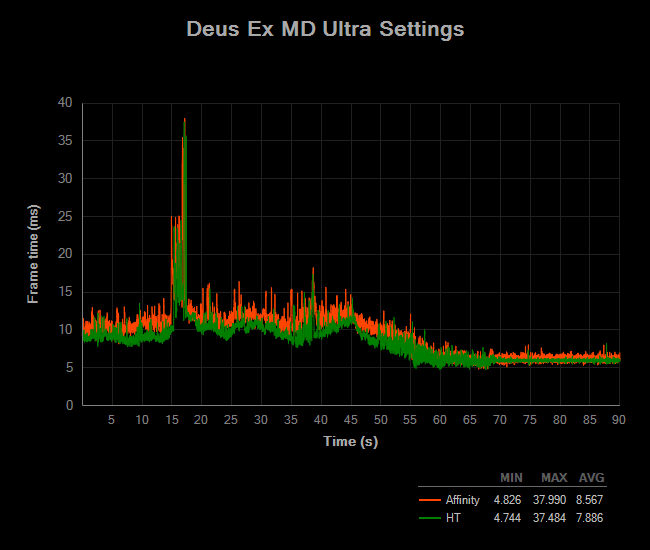Click the secondary spike near 38 seconds
650x550 pixels.
click(x=313, y=269)
